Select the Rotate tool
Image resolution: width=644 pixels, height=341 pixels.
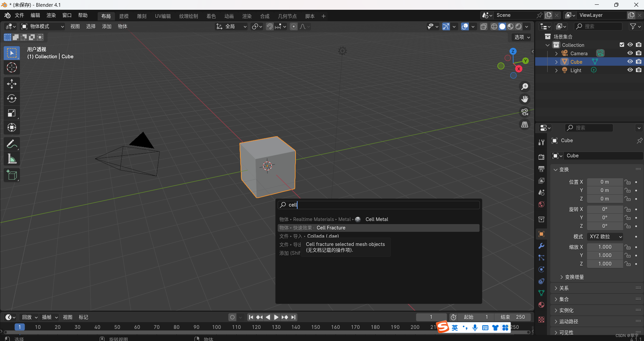coord(12,98)
